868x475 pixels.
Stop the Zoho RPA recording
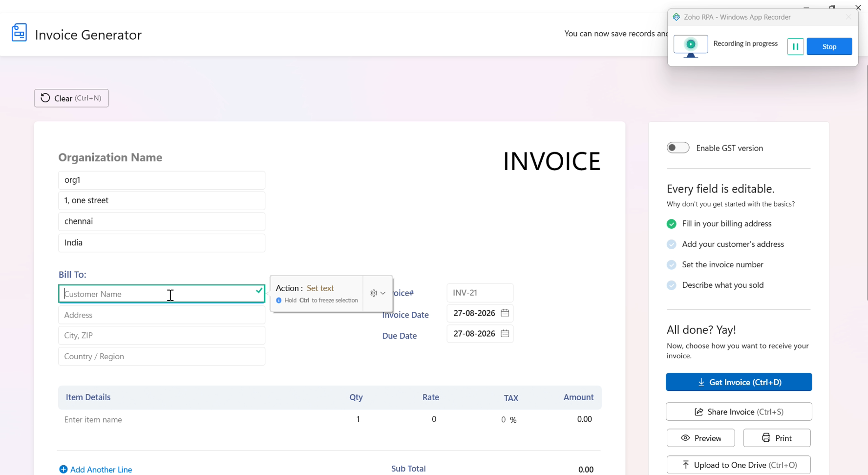829,46
